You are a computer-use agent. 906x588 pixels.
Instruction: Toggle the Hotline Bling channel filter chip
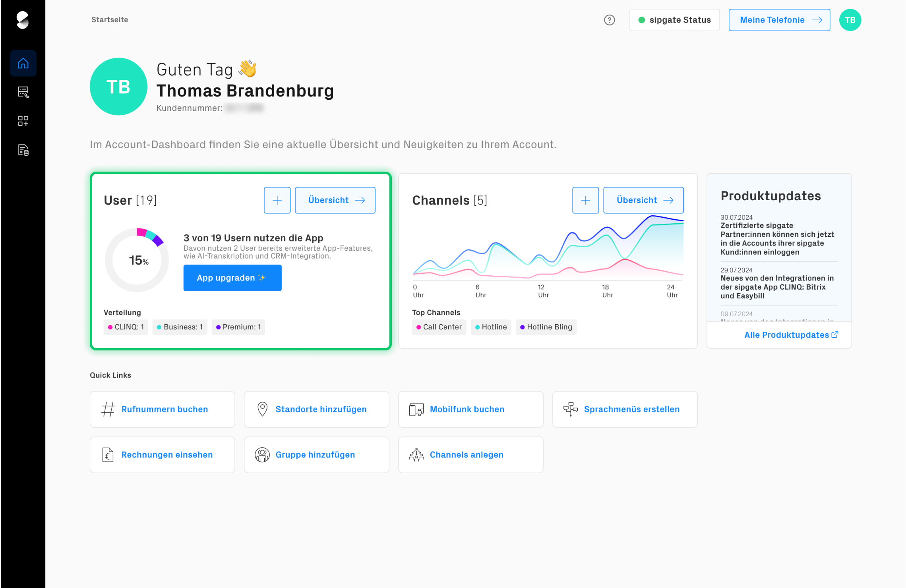(546, 327)
